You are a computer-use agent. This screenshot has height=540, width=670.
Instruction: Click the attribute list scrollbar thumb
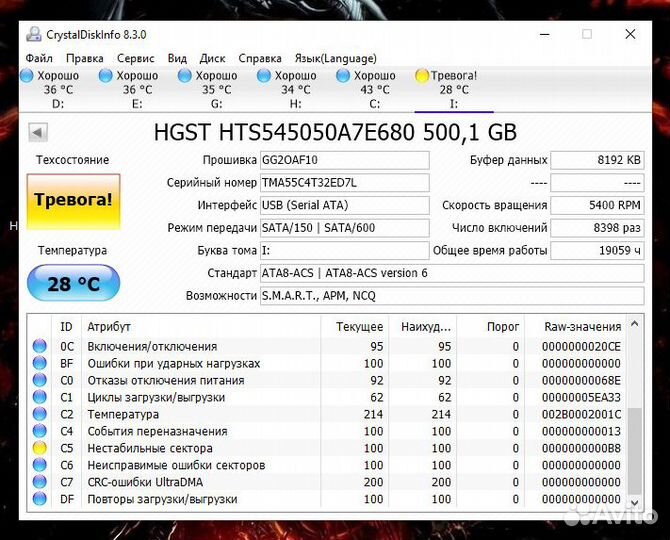[x=635, y=450]
